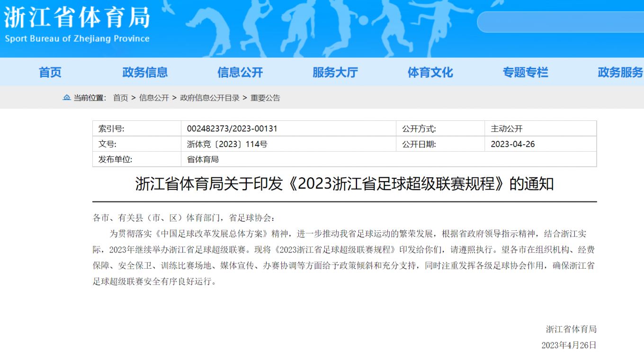The image size is (644, 355).
Task: Click the notice title about 2023浙江省足球超级联赛规程
Action: click(x=344, y=184)
